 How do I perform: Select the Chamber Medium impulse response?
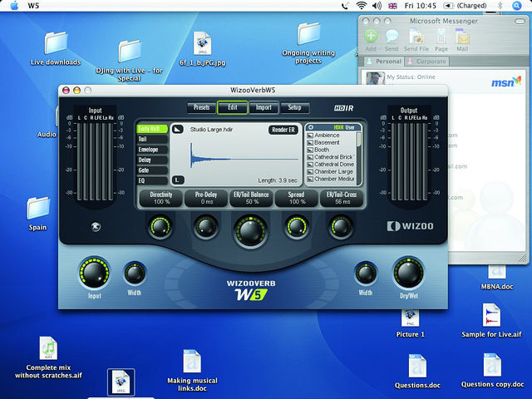[x=331, y=179]
